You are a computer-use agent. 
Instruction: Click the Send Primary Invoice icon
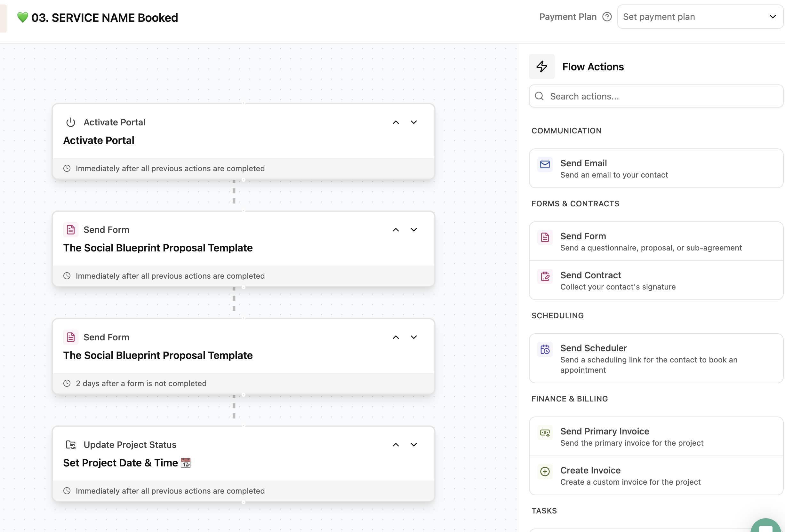[x=544, y=433]
